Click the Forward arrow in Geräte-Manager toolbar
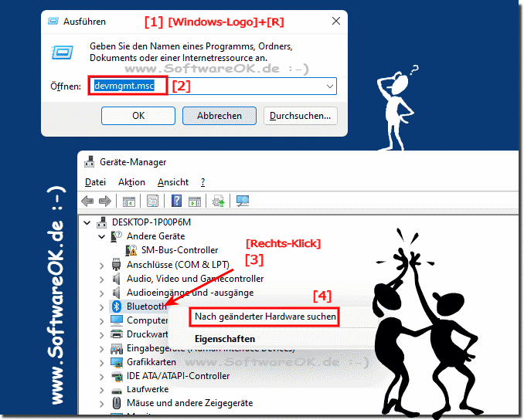The height and width of the screenshot is (420, 524). tap(105, 201)
